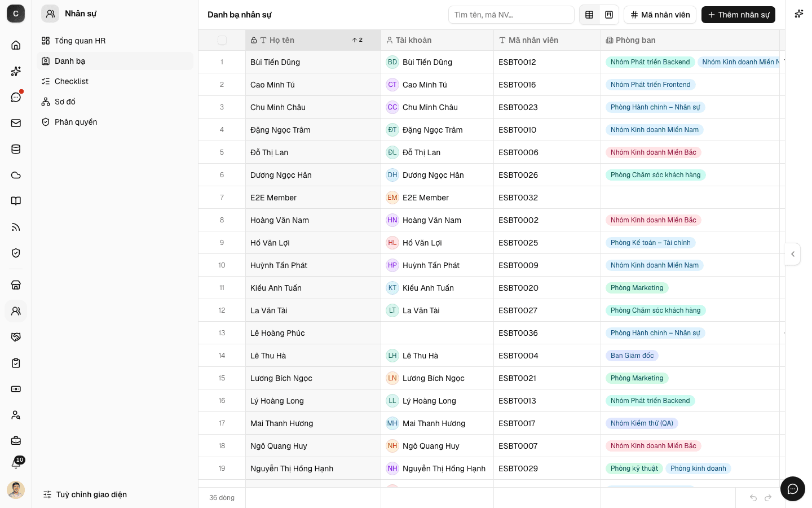
Task: Open the AI sparkle icon in left rail
Action: 16,71
